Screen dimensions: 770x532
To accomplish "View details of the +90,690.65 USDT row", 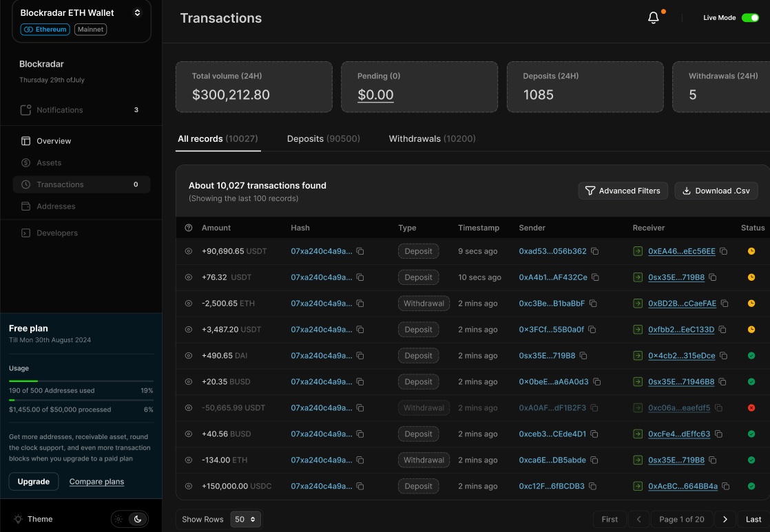I will click(x=189, y=251).
